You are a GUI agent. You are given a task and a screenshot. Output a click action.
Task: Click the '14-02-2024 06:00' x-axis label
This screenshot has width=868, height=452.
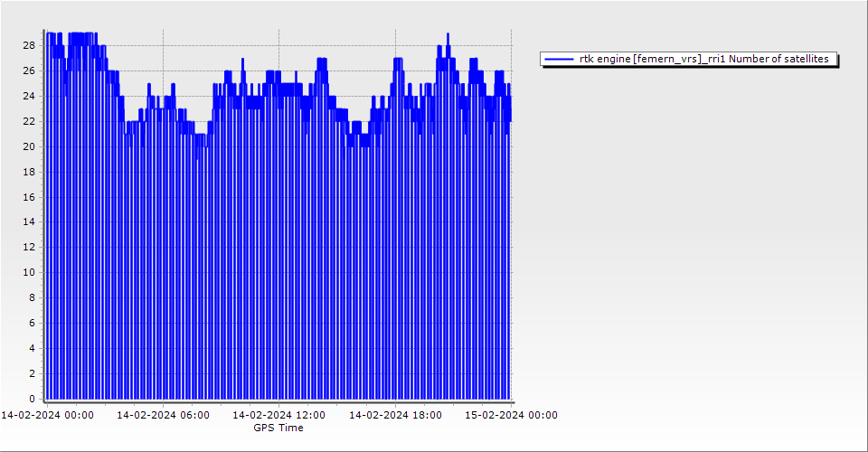163,416
